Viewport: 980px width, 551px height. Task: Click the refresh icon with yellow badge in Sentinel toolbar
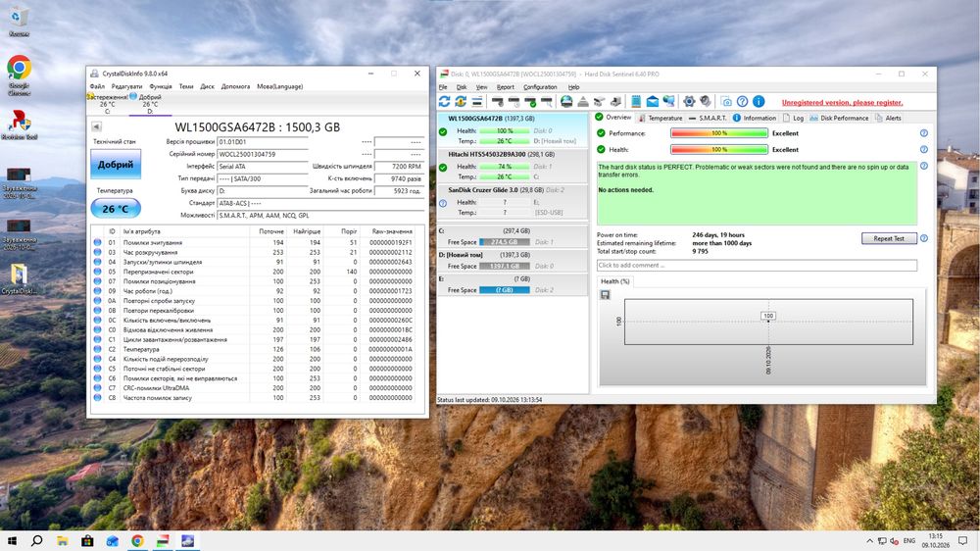tap(461, 101)
